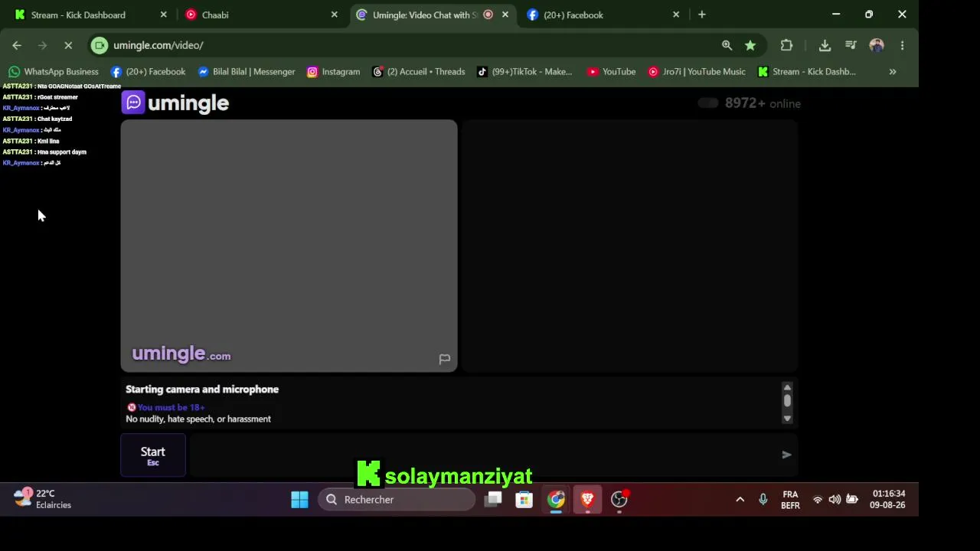Open YouTube bookmark
Image resolution: width=980 pixels, height=551 pixels.
pos(612,71)
